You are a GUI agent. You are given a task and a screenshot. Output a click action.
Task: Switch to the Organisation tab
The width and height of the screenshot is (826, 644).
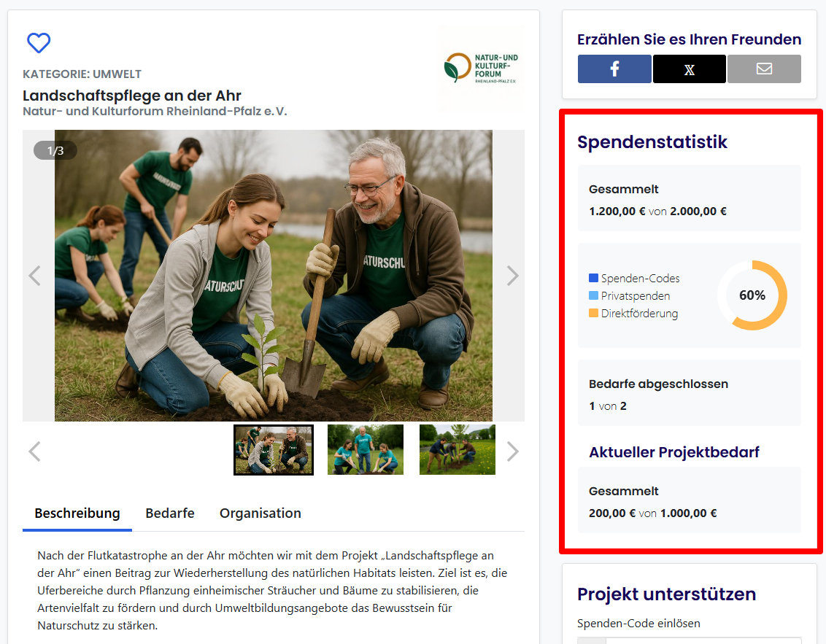pyautogui.click(x=260, y=513)
